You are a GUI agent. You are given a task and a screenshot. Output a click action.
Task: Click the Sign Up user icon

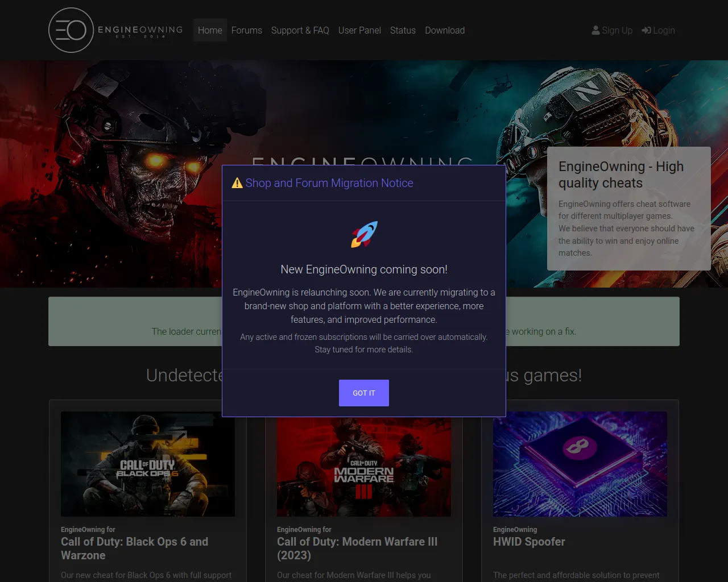[595, 30]
